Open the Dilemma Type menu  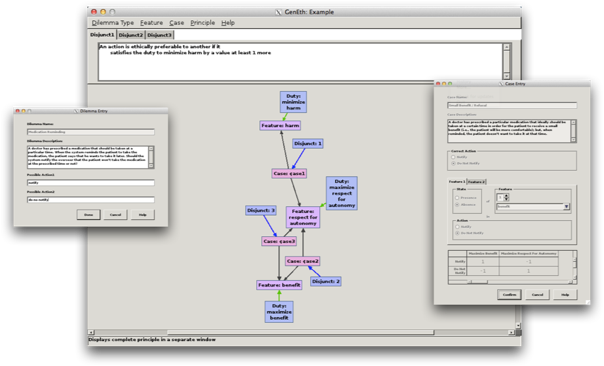pyautogui.click(x=113, y=23)
